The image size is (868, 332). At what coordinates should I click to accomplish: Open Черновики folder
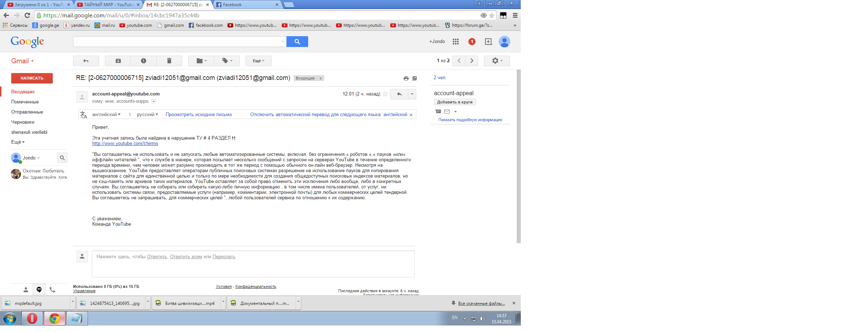(x=23, y=122)
